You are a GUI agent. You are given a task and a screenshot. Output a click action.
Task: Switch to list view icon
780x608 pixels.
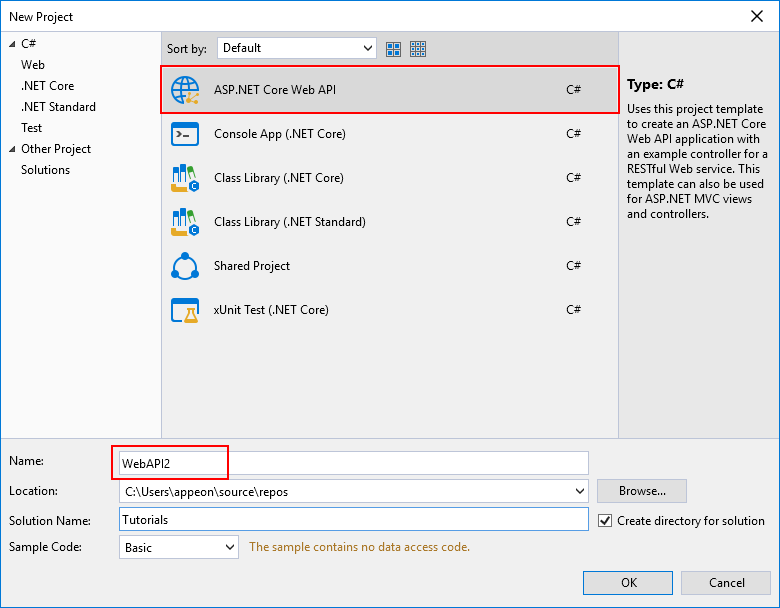(394, 48)
